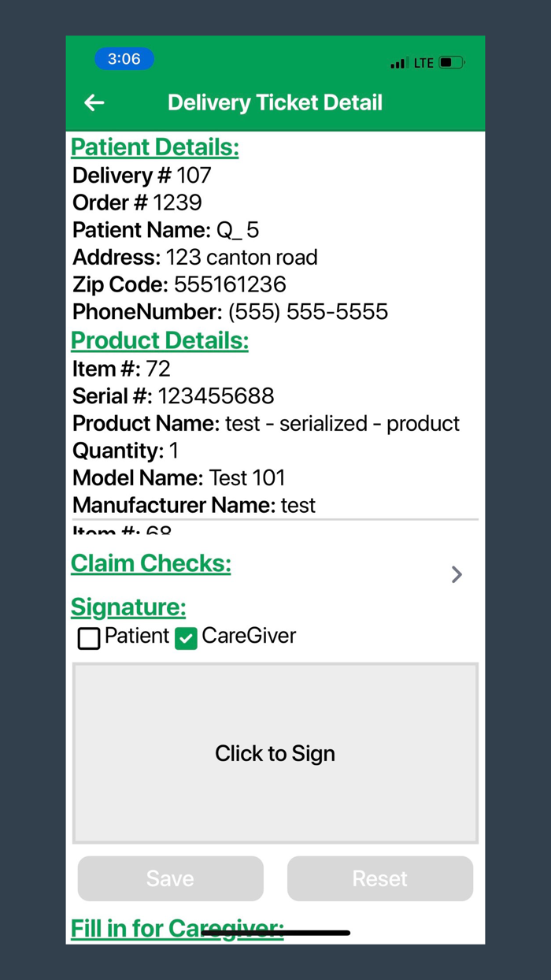Tap the LTE indicator in the status bar
Screen dimensions: 551x980
pyautogui.click(x=423, y=61)
